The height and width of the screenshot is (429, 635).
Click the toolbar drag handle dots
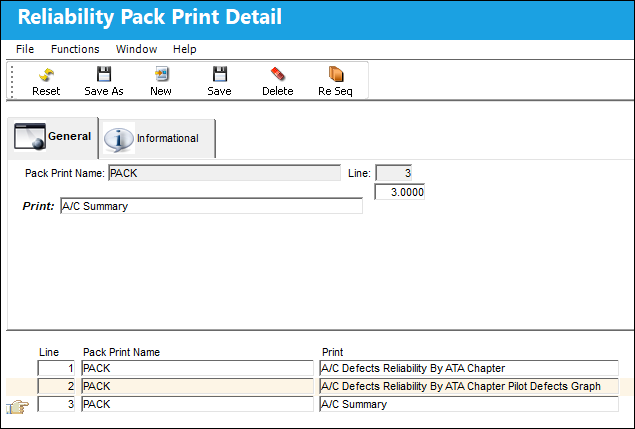click(12, 81)
